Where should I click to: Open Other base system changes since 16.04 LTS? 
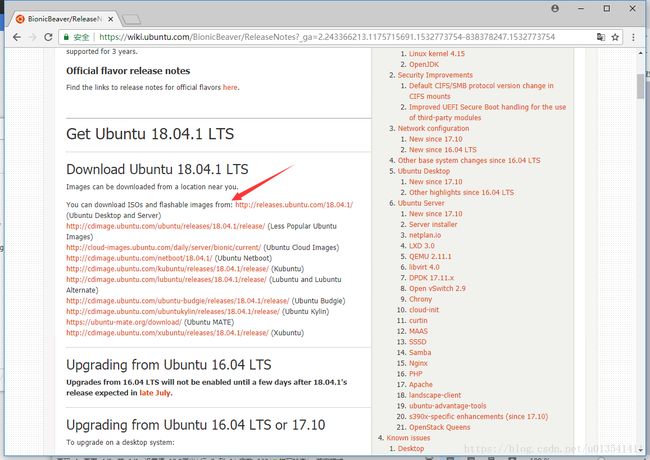tap(469, 161)
